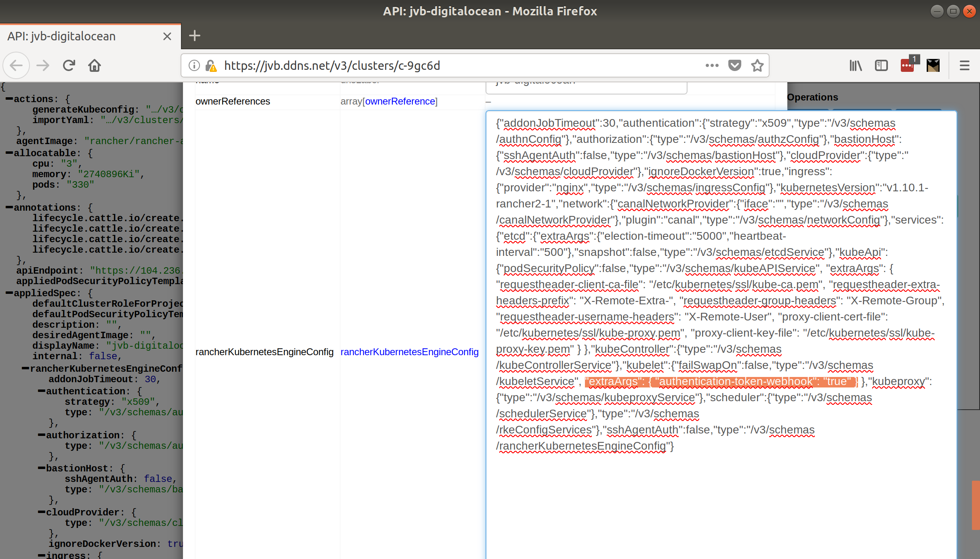
Task: Reload the current page
Action: click(69, 65)
